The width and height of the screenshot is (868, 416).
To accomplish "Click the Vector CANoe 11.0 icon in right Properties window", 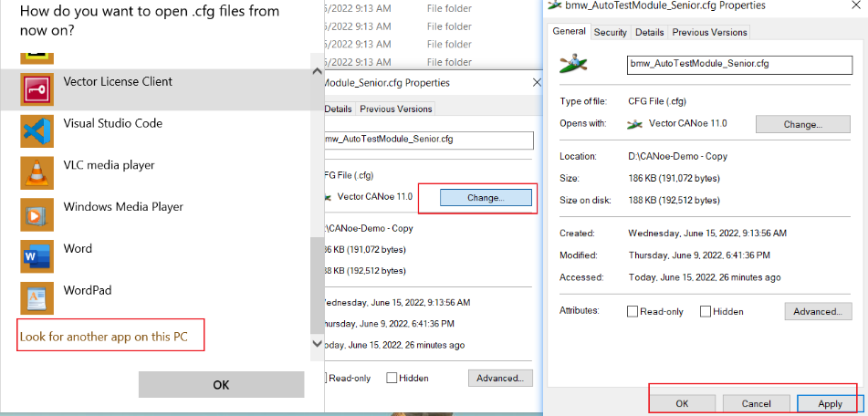I will pos(634,124).
